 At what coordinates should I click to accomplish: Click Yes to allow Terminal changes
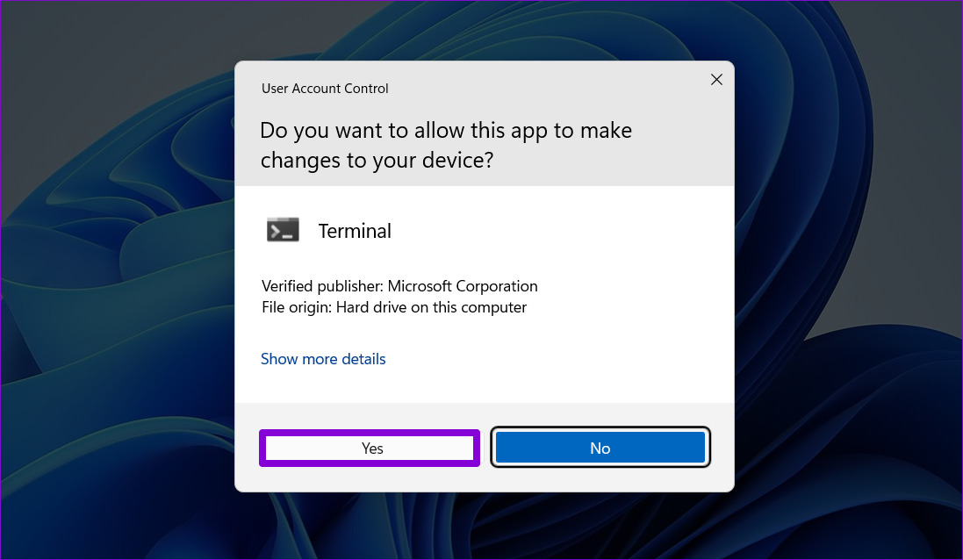tap(370, 449)
